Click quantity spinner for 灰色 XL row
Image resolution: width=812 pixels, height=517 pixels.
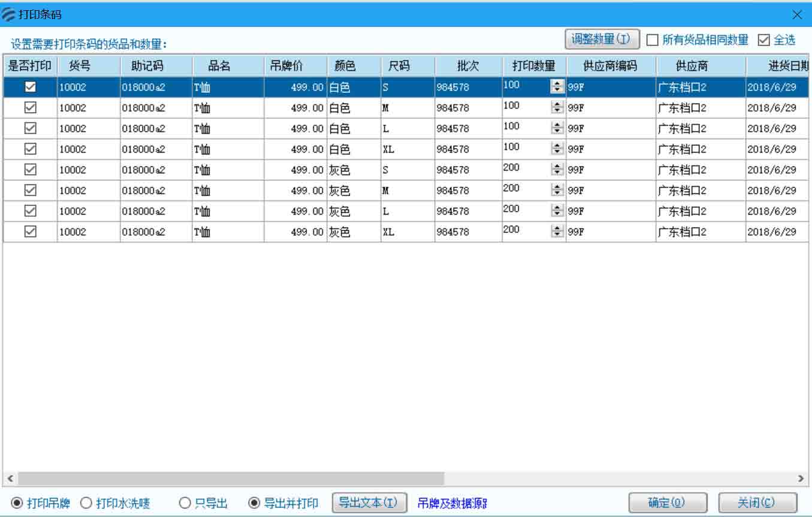coord(557,232)
